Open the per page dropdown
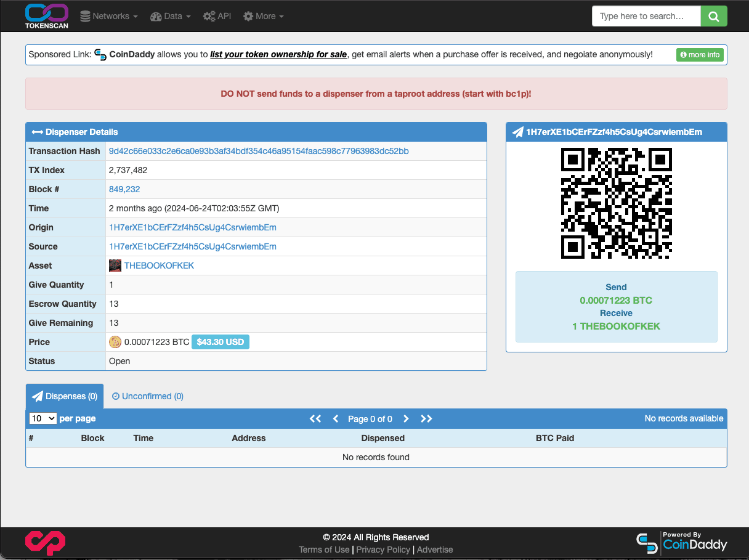Image resolution: width=749 pixels, height=560 pixels. pyautogui.click(x=43, y=418)
